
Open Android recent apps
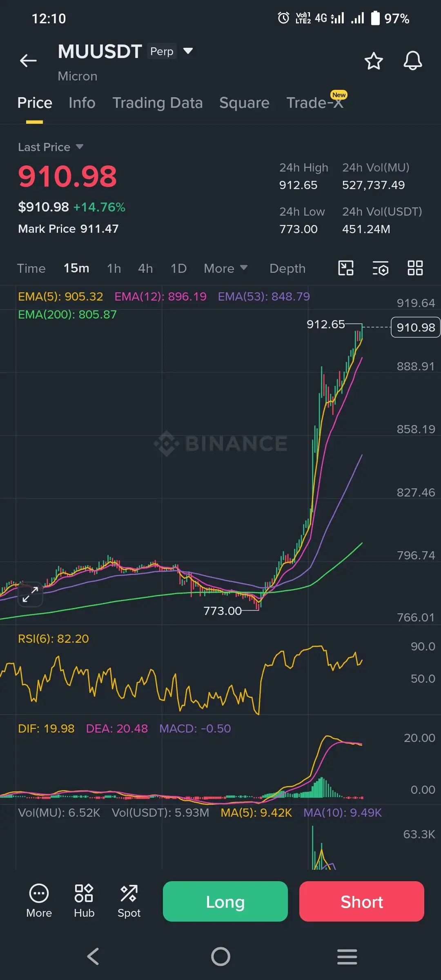tap(347, 956)
